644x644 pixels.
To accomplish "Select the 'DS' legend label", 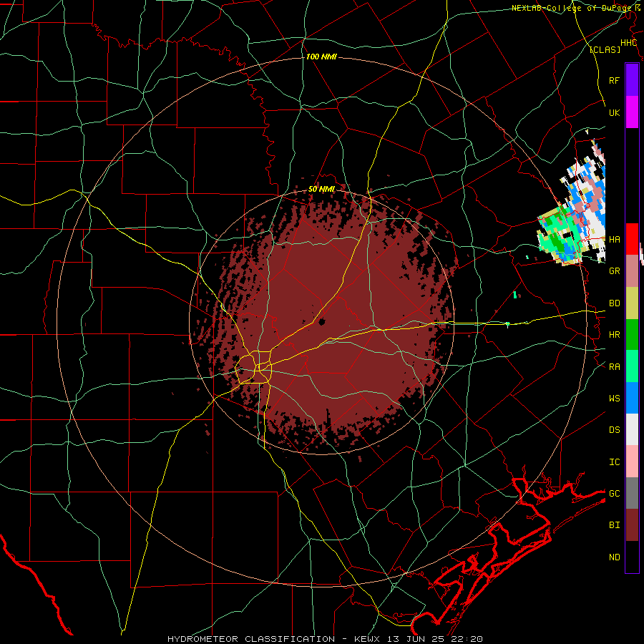I will tap(614, 430).
